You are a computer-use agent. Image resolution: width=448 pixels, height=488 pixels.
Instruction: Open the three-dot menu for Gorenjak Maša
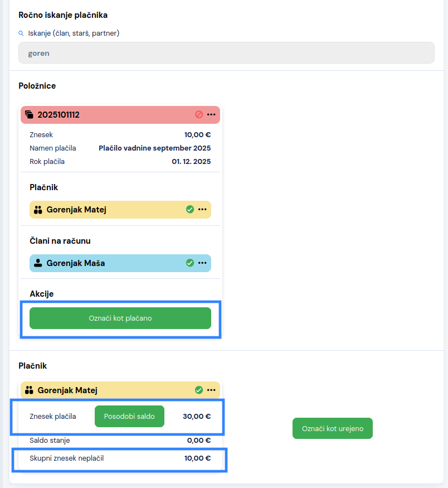pyautogui.click(x=202, y=263)
